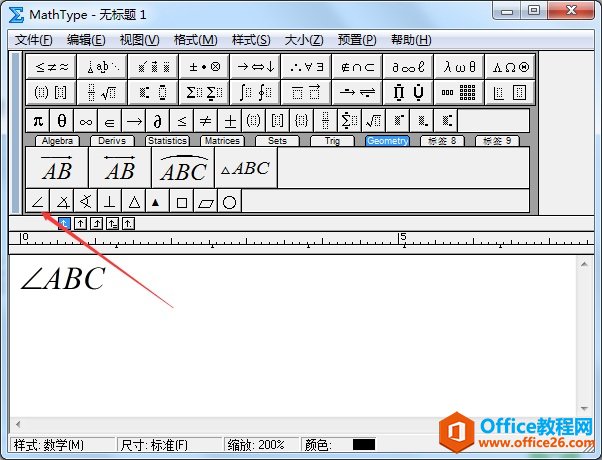Open the boxes templates palette
Screen dimensions: 602x460
click(x=510, y=92)
